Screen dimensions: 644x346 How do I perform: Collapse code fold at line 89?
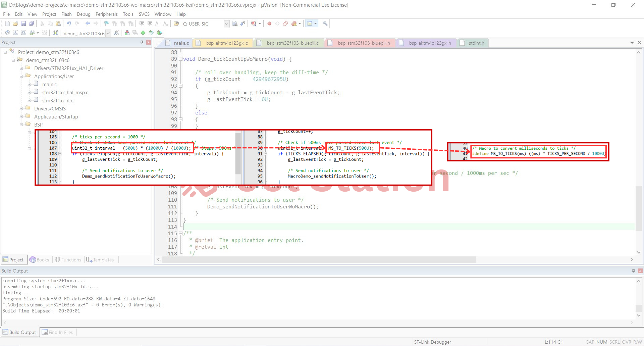click(x=180, y=59)
